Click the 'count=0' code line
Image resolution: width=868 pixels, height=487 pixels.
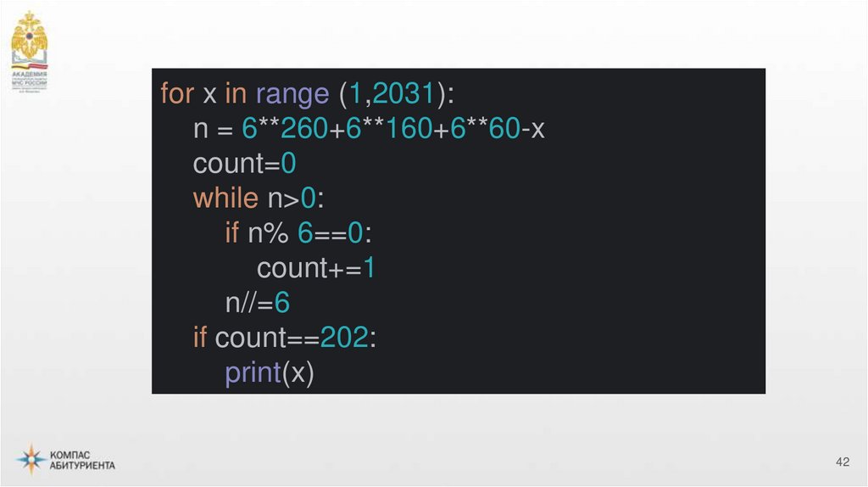point(244,164)
